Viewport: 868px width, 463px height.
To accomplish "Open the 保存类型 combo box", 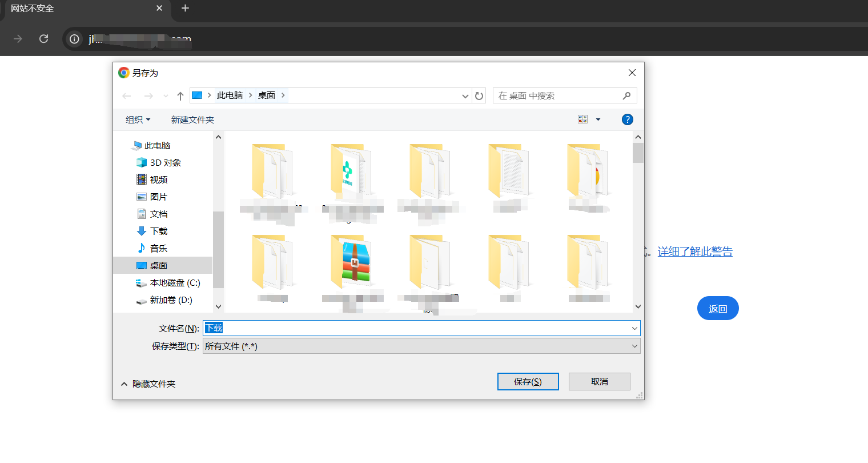I will click(421, 346).
